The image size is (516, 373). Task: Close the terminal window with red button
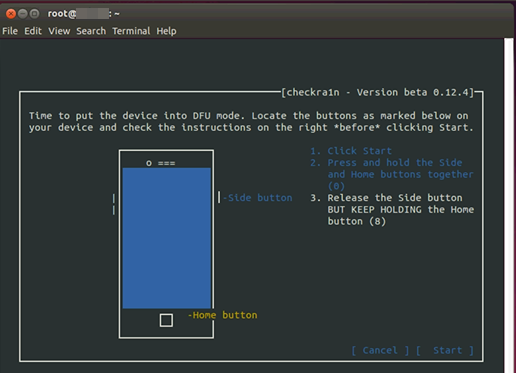(11, 14)
